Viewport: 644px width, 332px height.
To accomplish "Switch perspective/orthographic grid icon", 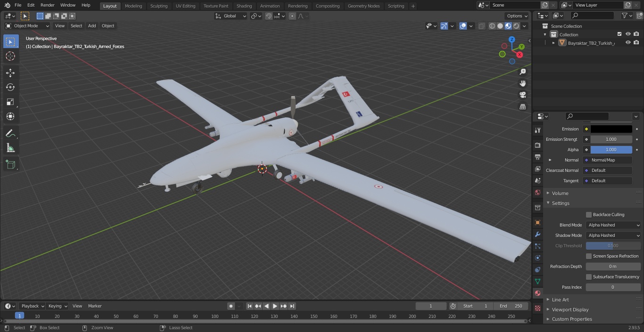I will coord(522,106).
